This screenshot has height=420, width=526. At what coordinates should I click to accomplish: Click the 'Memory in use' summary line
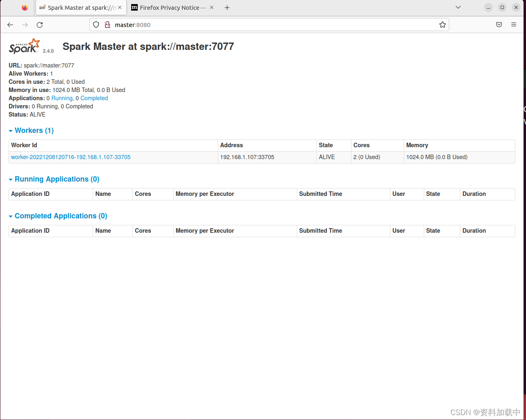click(67, 90)
